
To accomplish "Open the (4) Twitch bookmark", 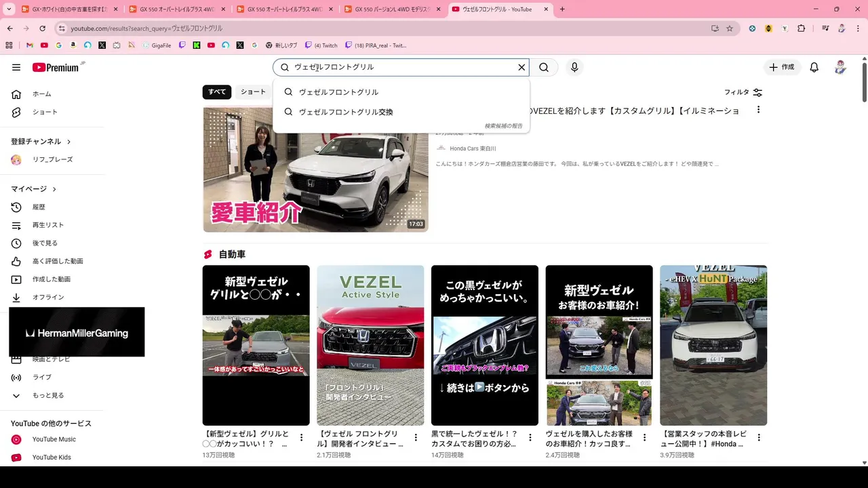I will coord(321,45).
